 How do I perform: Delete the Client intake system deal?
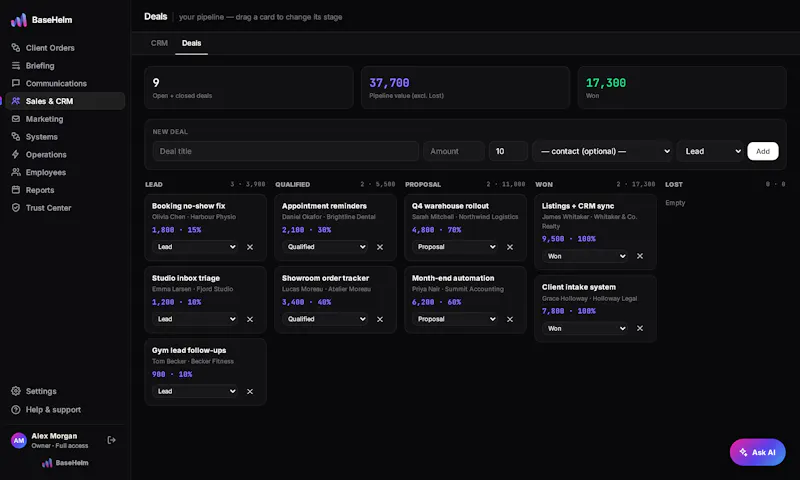click(640, 329)
